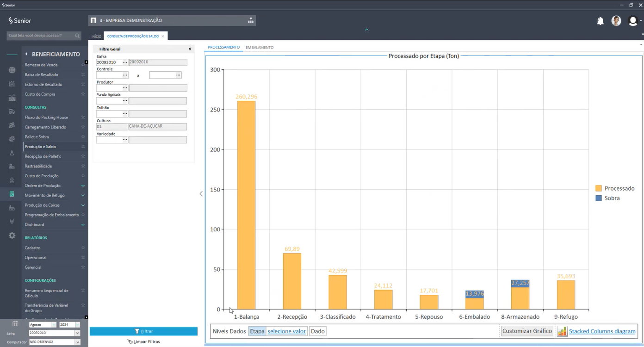Toggle favorite star for Remessa da Venda

click(x=83, y=65)
